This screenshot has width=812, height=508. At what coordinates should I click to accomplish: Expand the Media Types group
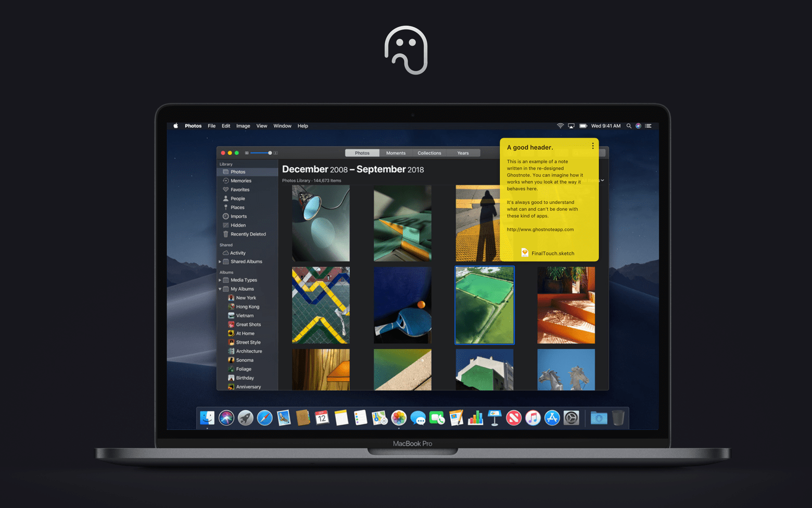click(220, 280)
